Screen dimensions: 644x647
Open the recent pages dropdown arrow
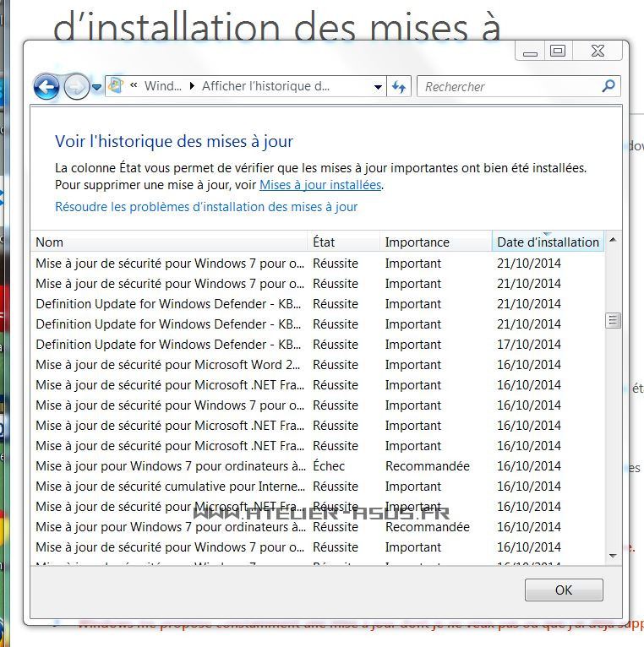tap(96, 87)
